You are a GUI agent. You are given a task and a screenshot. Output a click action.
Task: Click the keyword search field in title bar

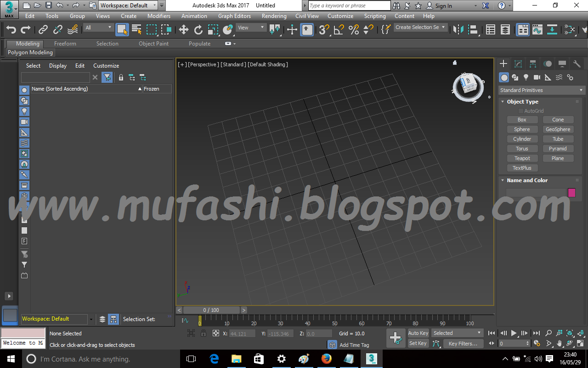350,6
